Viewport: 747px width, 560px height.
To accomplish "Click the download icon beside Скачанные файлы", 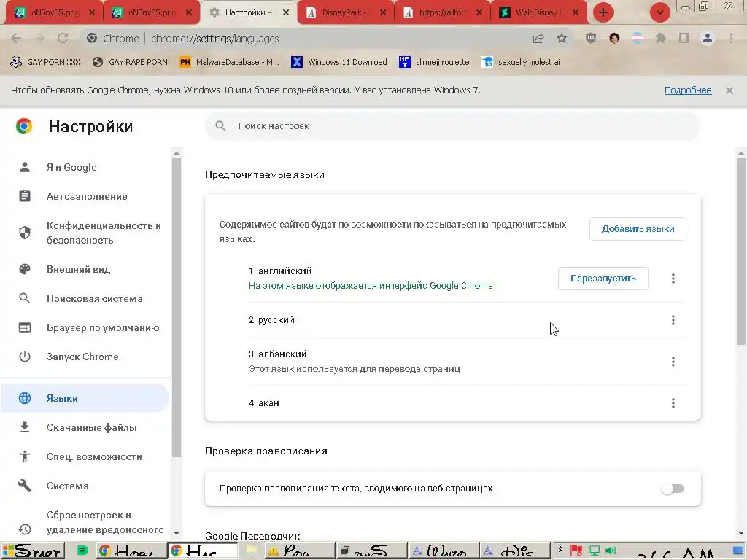I will [25, 427].
